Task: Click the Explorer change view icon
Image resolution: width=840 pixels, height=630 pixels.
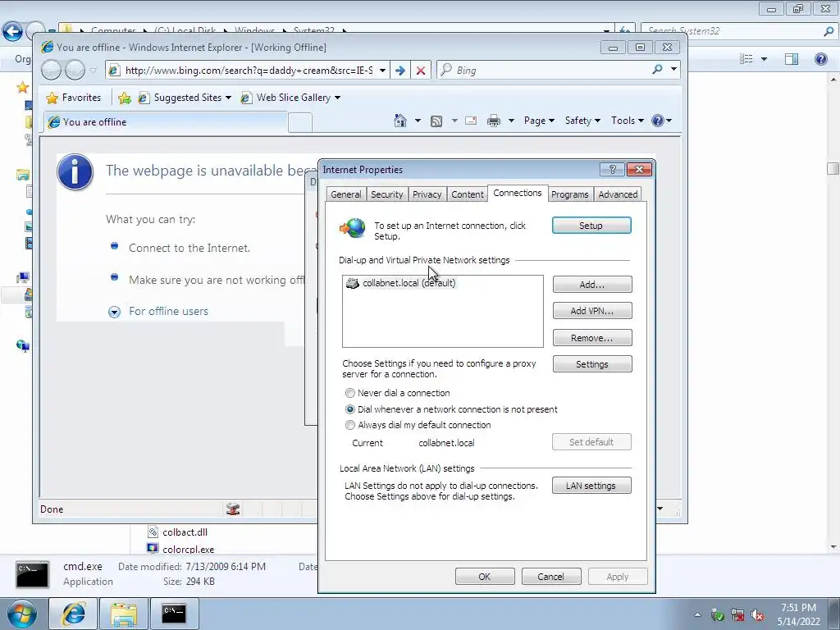Action: click(x=746, y=59)
